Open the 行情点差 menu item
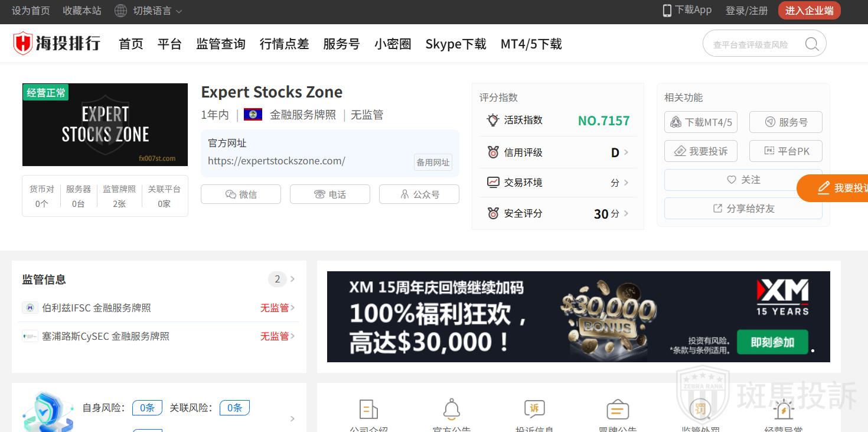 285,44
